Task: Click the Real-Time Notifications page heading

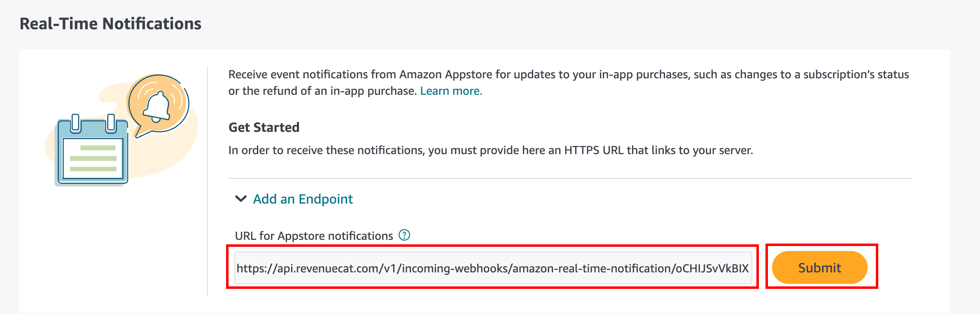Action: pyautogui.click(x=110, y=24)
